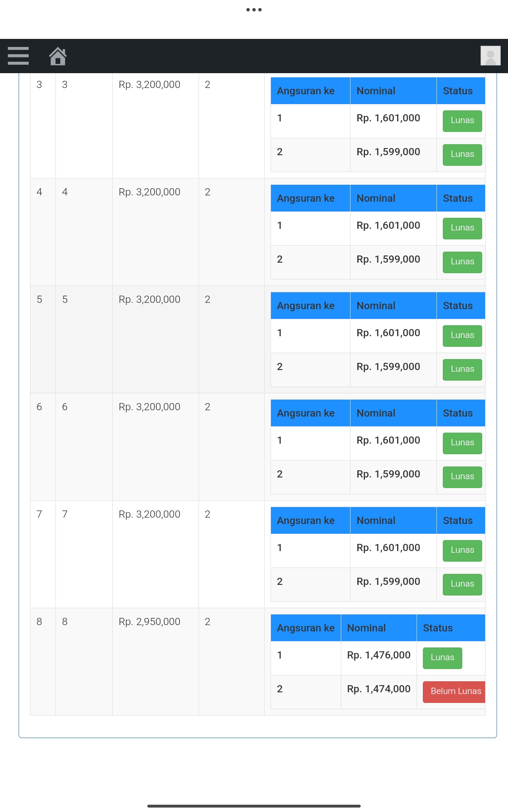Click Lunas for row 7 installment 1

click(462, 551)
